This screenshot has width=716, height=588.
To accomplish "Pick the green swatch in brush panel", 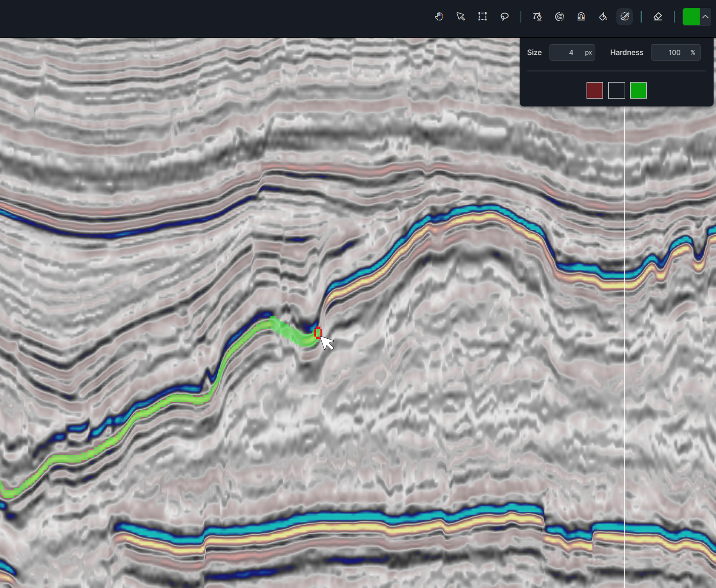I will coord(638,91).
